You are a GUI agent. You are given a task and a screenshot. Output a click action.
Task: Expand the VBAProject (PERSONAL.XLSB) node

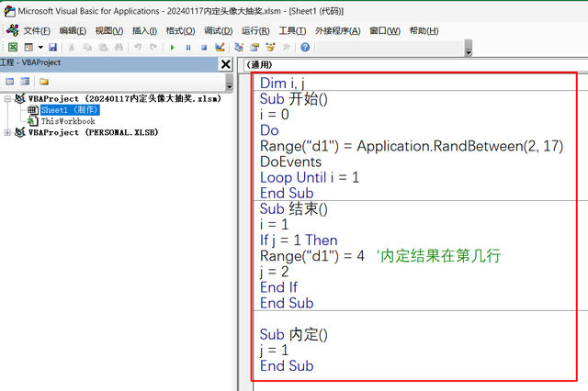tap(7, 132)
